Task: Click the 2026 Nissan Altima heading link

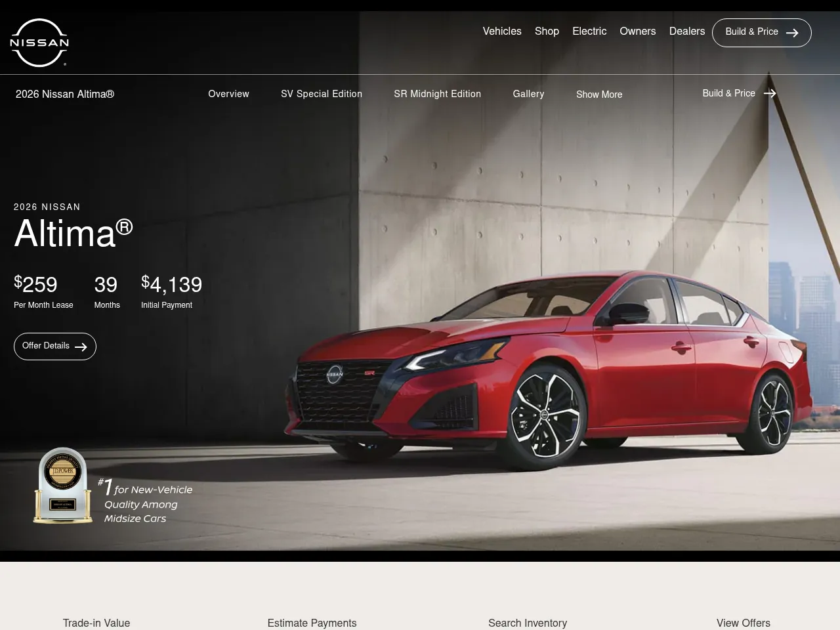Action: [64, 94]
